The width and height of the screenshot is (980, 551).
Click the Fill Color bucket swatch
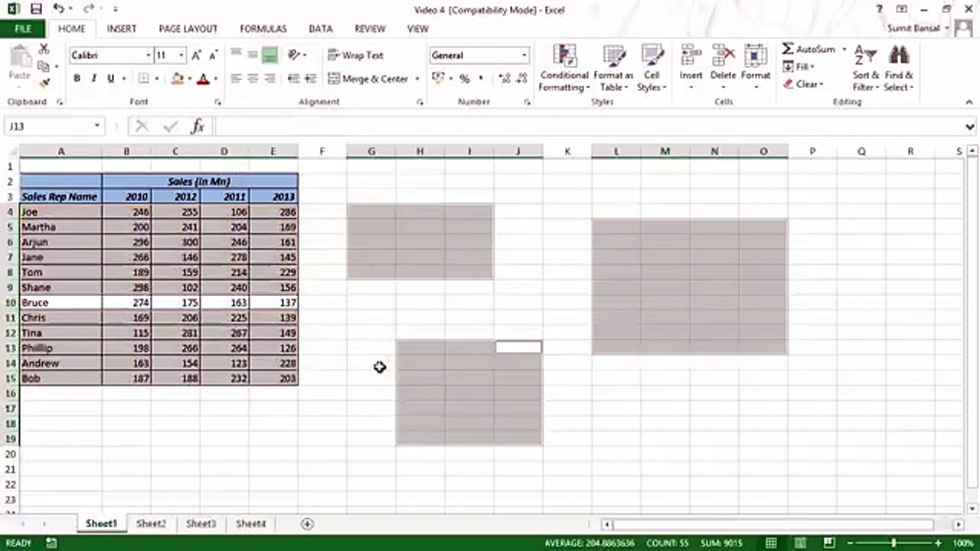pyautogui.click(x=178, y=78)
